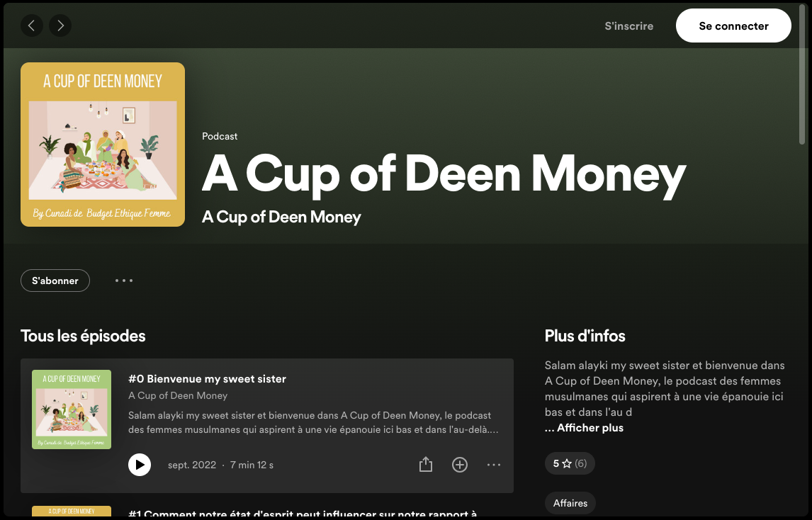Viewport: 812px width, 520px height.
Task: Click Se connecter button
Action: (733, 26)
